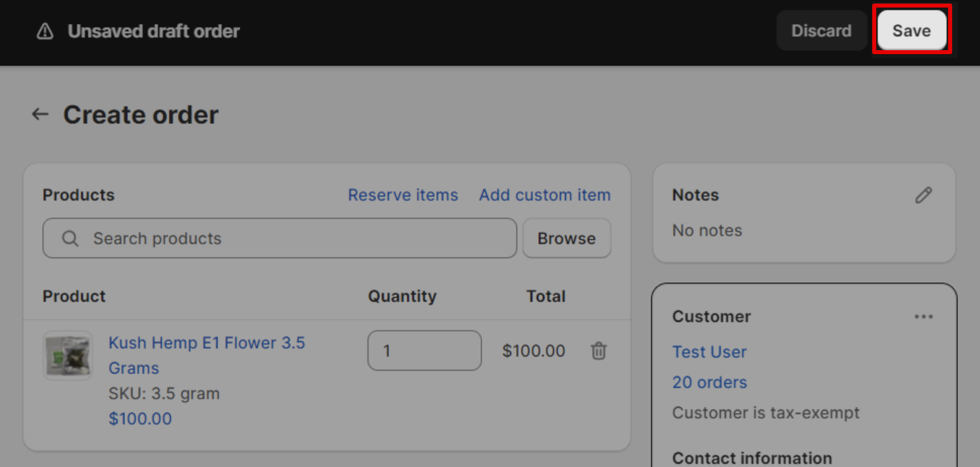Delete the Kush Hemp line item with trash icon

(x=598, y=351)
